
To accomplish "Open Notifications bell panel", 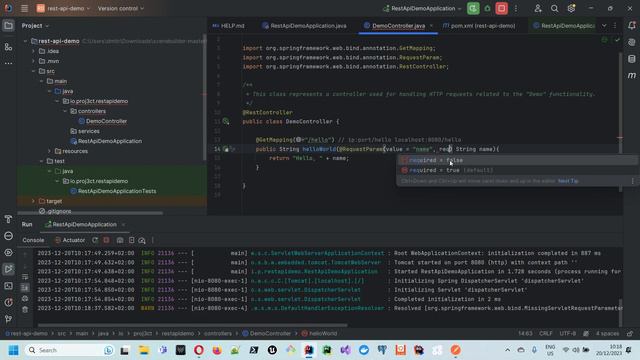I will coord(632,25).
